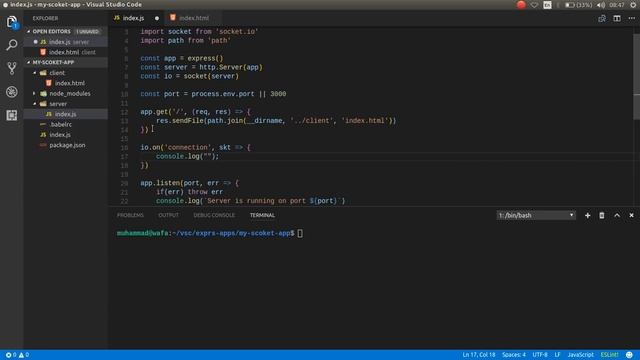
Task: Open the editor More Actions ellipsis menu
Action: coord(631,18)
